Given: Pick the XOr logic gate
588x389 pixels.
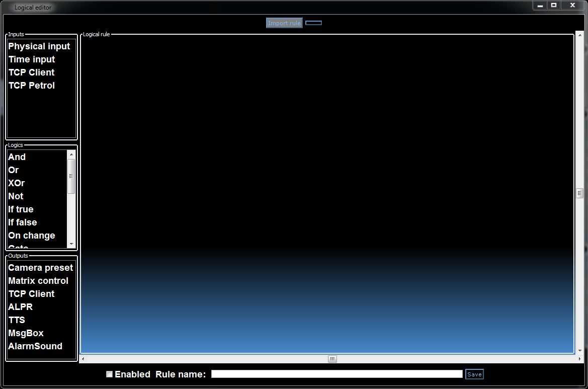Looking at the screenshot, I should (17, 183).
